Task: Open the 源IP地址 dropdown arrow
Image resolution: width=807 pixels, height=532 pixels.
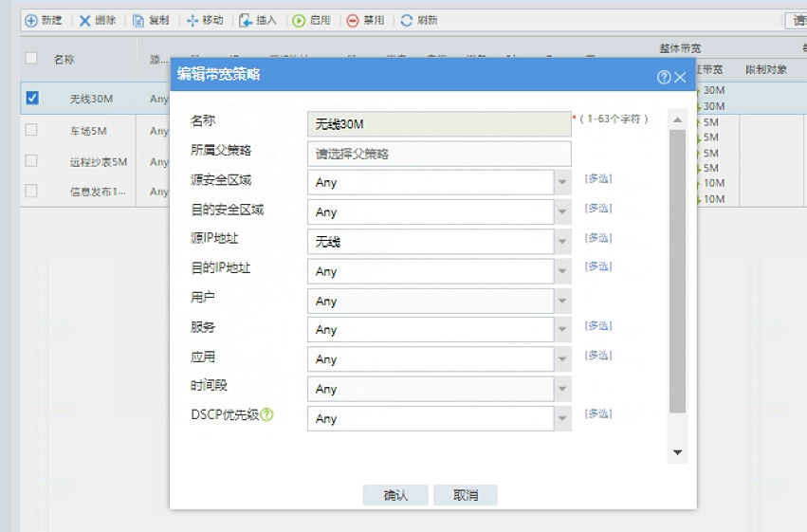Action: click(x=563, y=242)
